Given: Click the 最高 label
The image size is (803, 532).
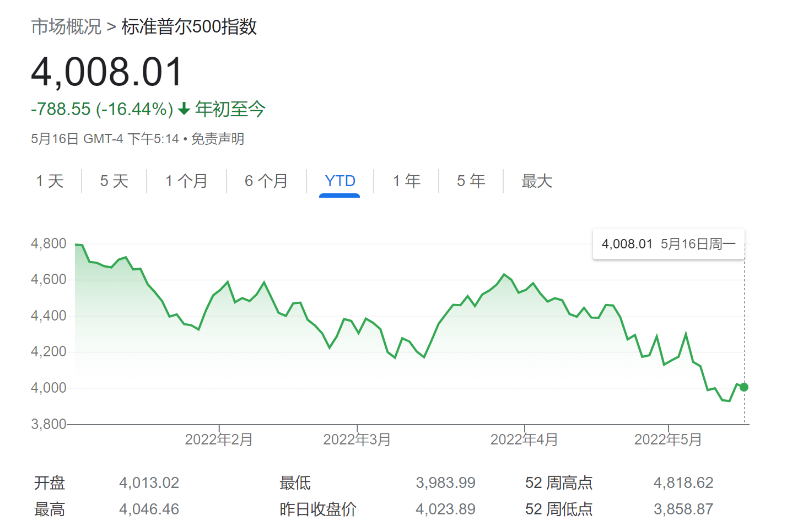Looking at the screenshot, I should (x=50, y=509).
